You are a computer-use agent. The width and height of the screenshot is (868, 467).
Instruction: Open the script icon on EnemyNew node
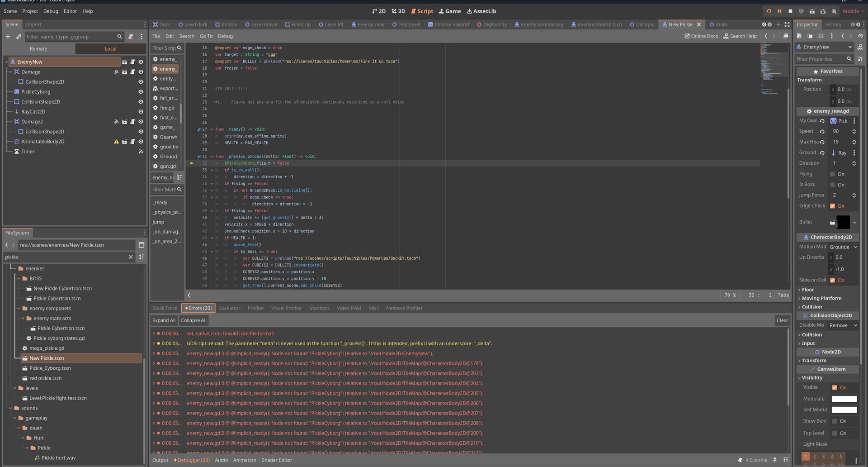point(132,62)
